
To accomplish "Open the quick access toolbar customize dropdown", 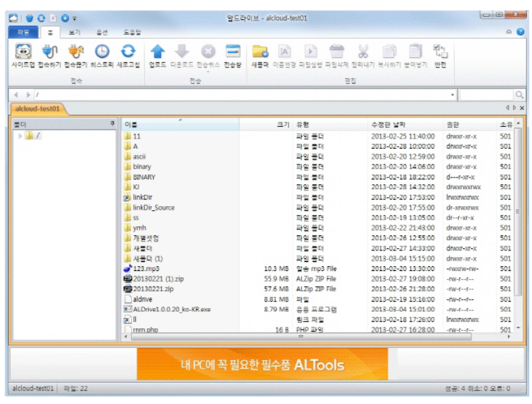I will pos(74,18).
